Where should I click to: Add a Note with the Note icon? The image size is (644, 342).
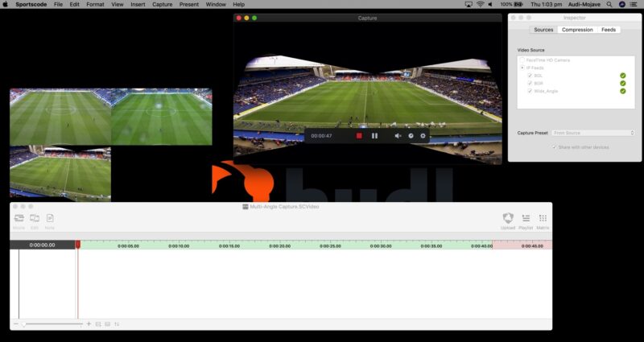50,219
